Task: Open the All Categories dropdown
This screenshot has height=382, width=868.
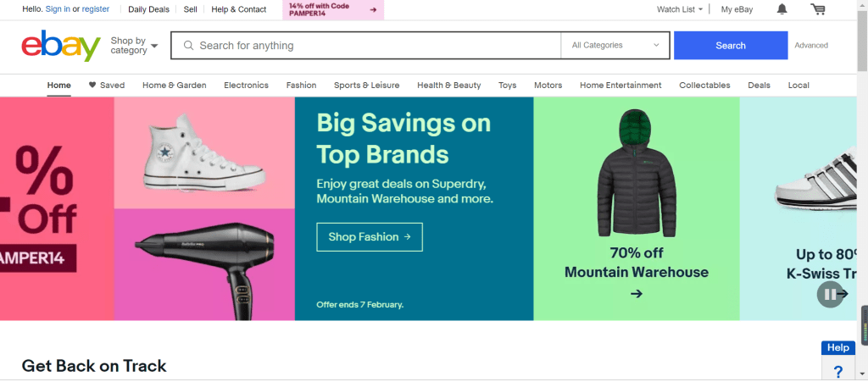Action: click(615, 46)
